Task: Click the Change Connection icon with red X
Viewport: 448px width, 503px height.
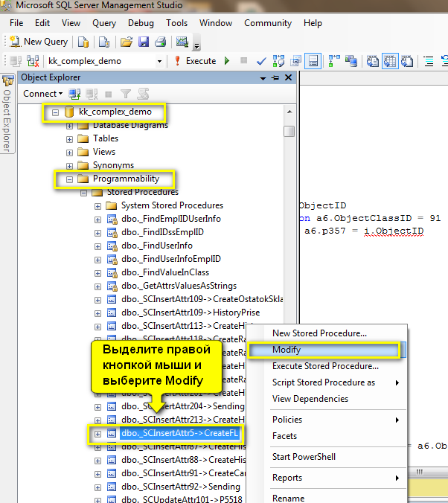Action: pos(33,60)
